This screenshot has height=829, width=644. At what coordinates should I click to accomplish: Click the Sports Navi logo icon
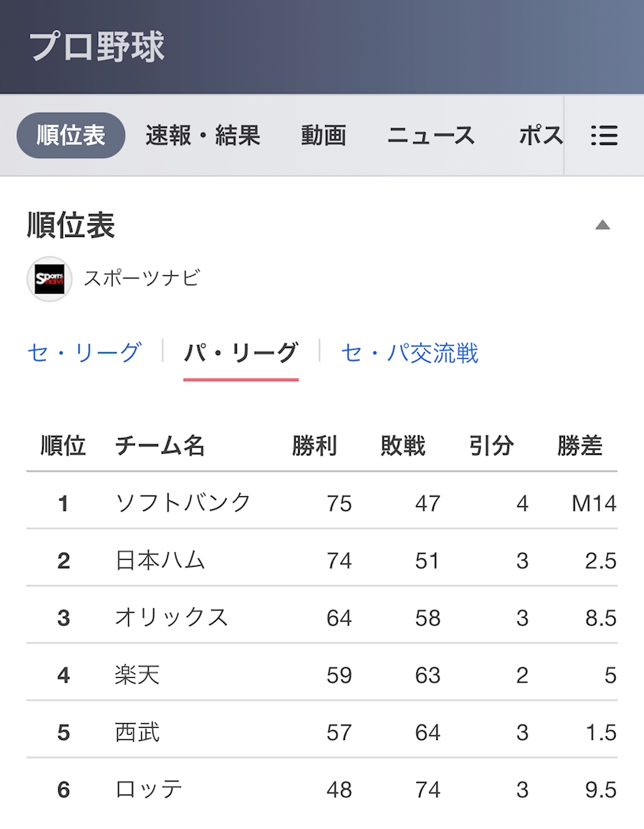pyautogui.click(x=50, y=279)
